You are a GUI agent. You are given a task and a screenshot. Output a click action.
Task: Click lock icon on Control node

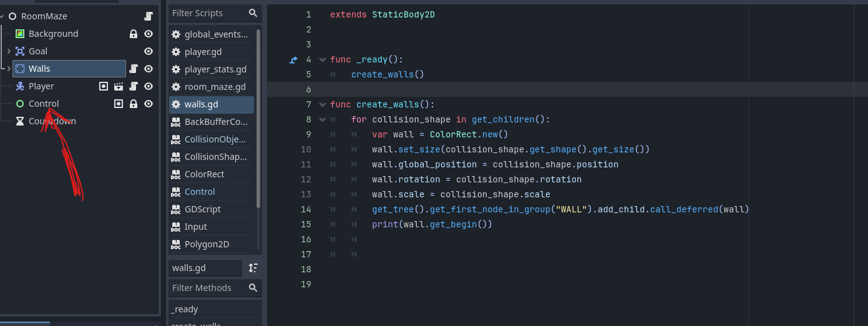coord(134,104)
